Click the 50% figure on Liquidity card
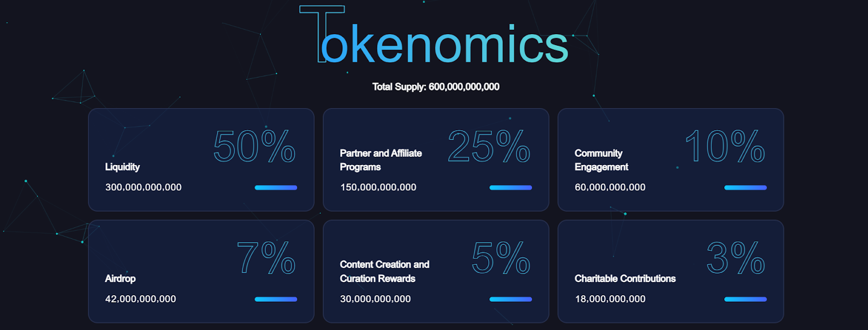Viewport: 868px width, 330px height. pos(254,147)
